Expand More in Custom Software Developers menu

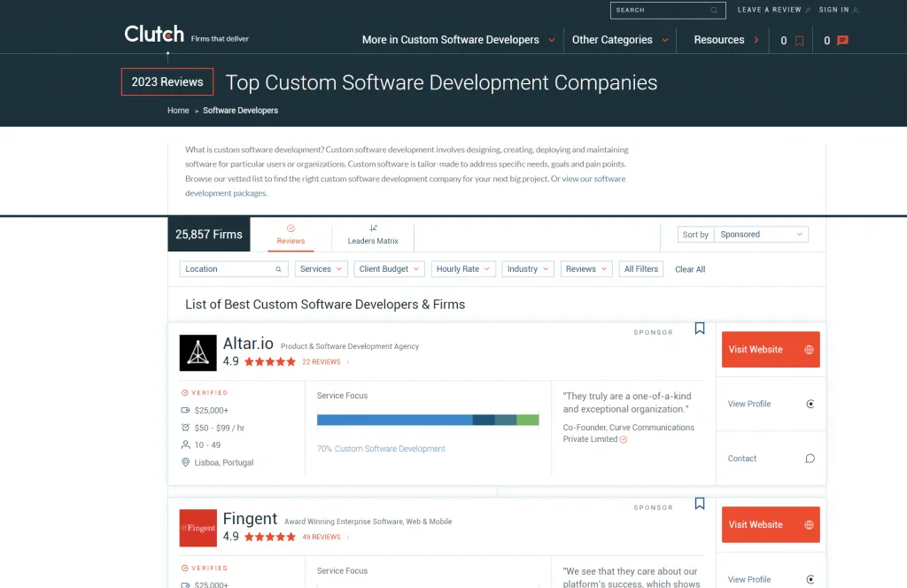(x=458, y=40)
